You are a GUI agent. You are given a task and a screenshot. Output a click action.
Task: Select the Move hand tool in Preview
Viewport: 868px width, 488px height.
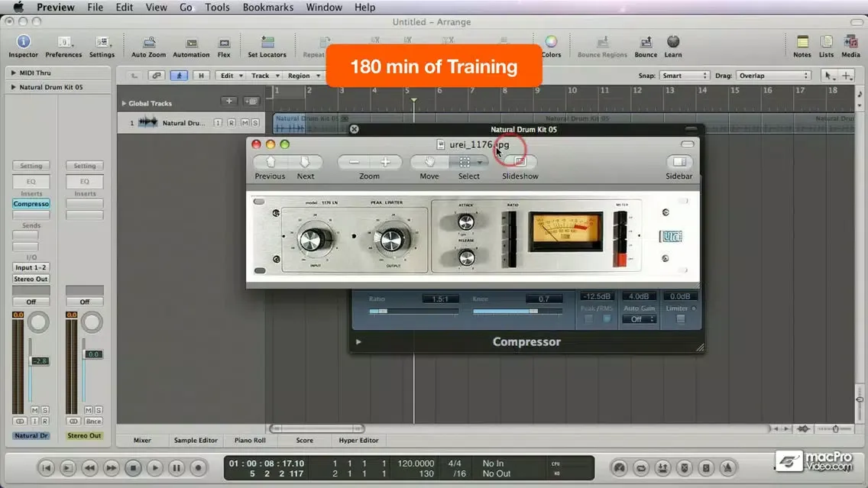(x=430, y=162)
